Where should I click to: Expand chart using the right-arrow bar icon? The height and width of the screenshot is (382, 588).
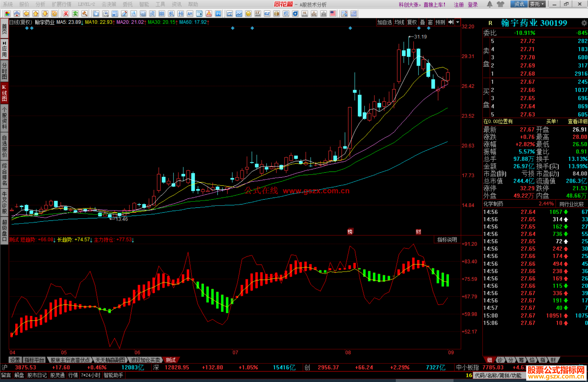pyautogui.click(x=451, y=22)
